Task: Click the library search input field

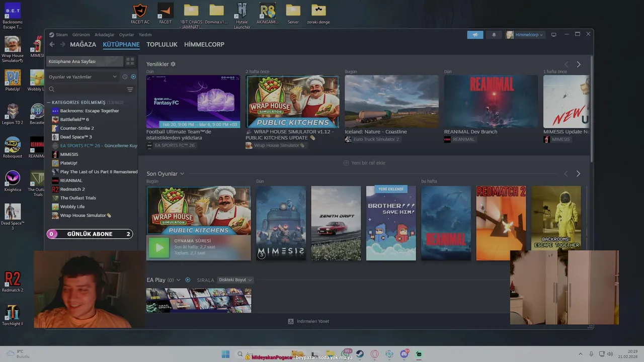Action: pyautogui.click(x=90, y=89)
